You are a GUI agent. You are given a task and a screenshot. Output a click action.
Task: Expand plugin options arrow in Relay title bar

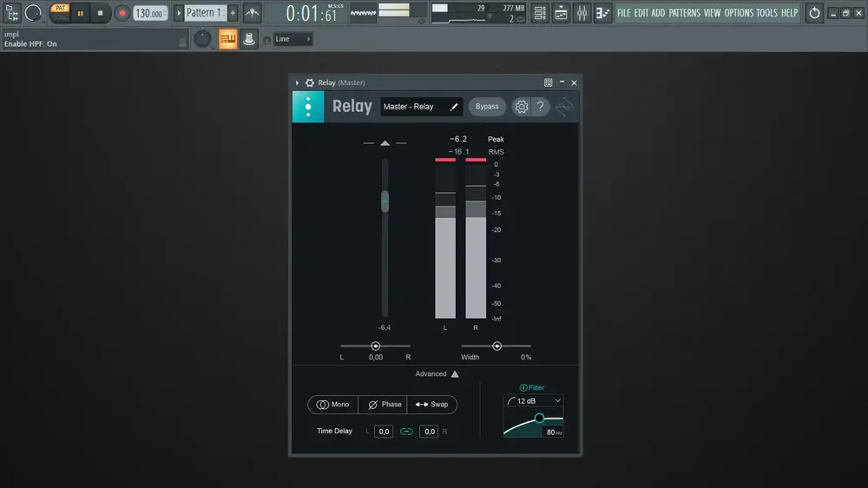click(297, 82)
